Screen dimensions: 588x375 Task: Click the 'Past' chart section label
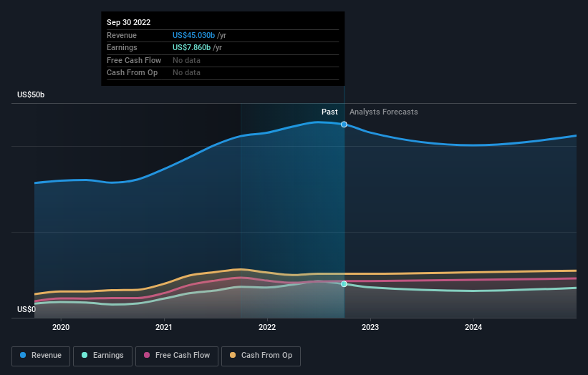click(x=329, y=112)
